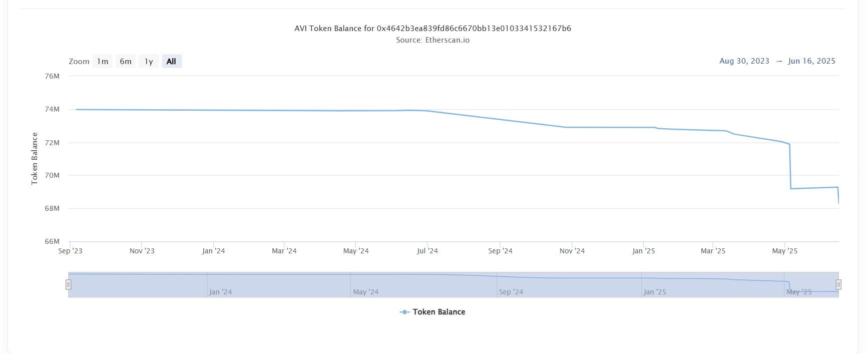Click the Nov '24 x-axis label

[572, 251]
